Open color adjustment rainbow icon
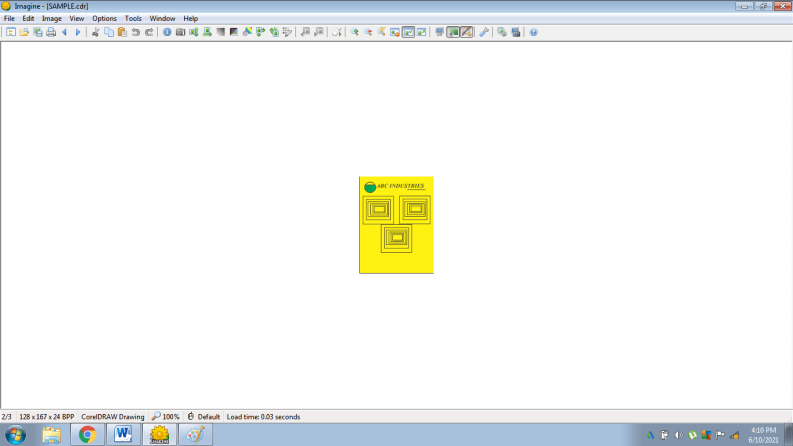This screenshot has height=446, width=793. [247, 32]
